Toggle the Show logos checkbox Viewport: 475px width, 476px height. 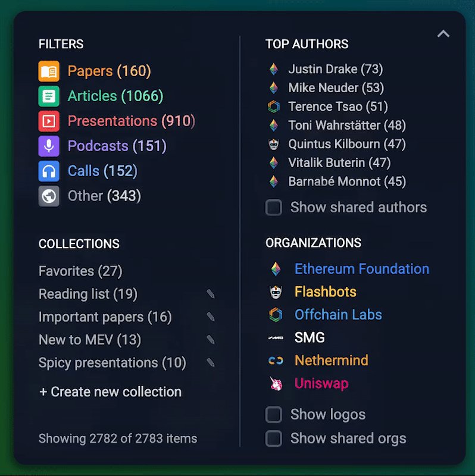[x=274, y=415]
